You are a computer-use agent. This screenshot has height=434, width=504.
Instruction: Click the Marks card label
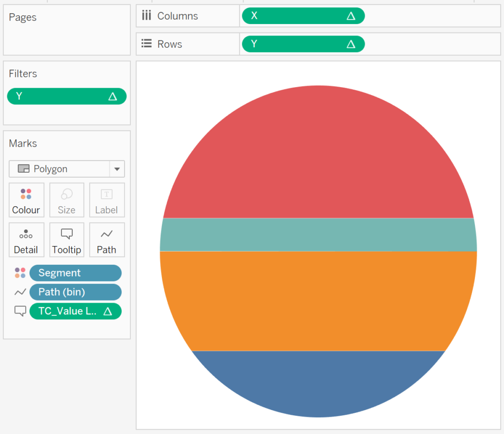point(23,143)
